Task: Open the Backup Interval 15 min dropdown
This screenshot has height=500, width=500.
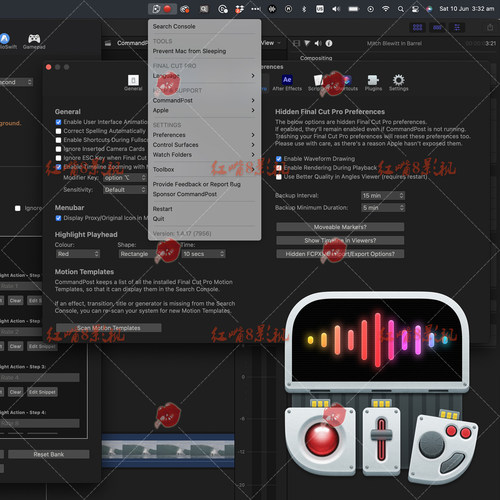Action: (383, 196)
